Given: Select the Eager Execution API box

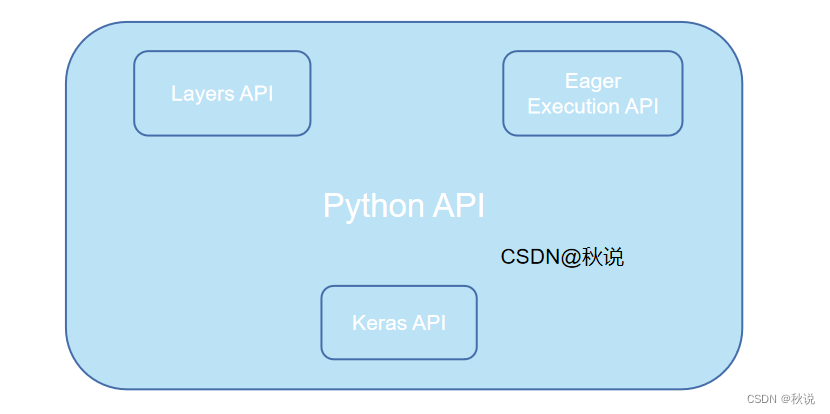Looking at the screenshot, I should (x=592, y=93).
